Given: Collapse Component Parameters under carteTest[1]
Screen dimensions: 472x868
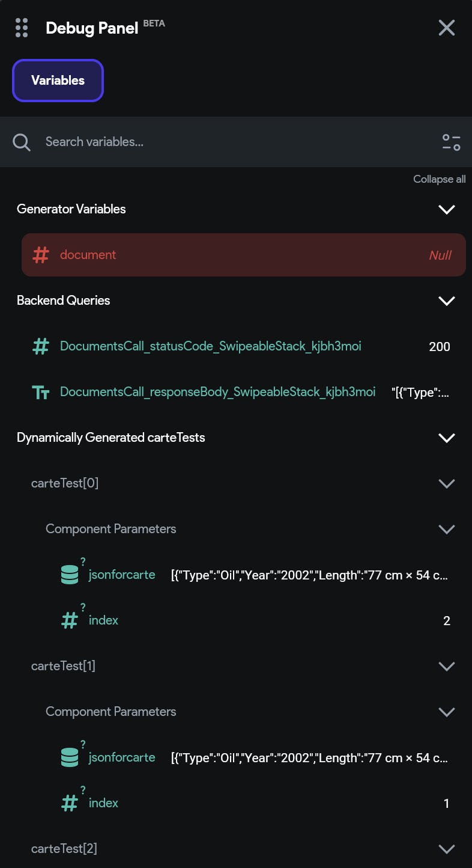Looking at the screenshot, I should click(447, 712).
